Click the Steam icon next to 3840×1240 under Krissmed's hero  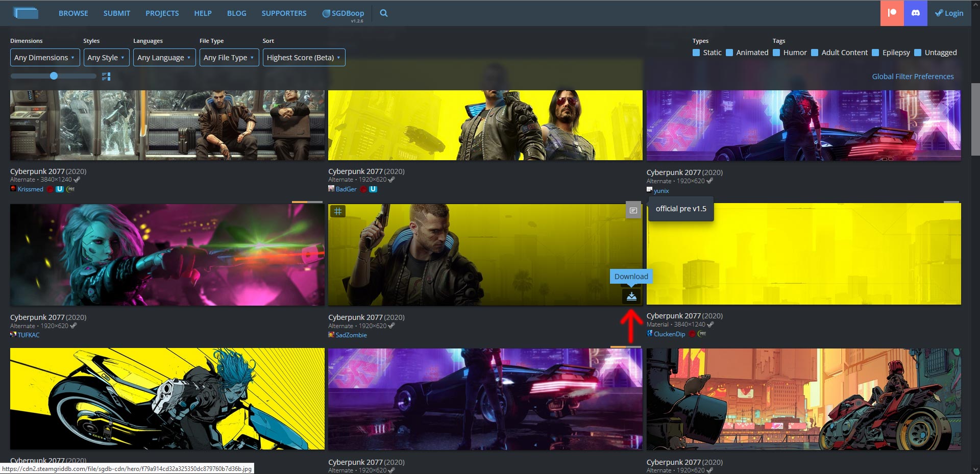click(x=77, y=180)
